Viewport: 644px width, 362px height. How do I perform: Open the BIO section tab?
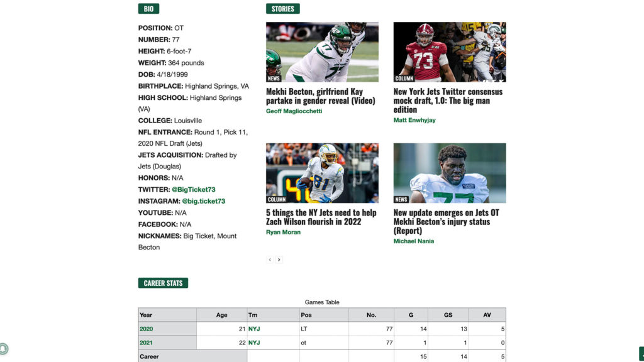(x=148, y=9)
